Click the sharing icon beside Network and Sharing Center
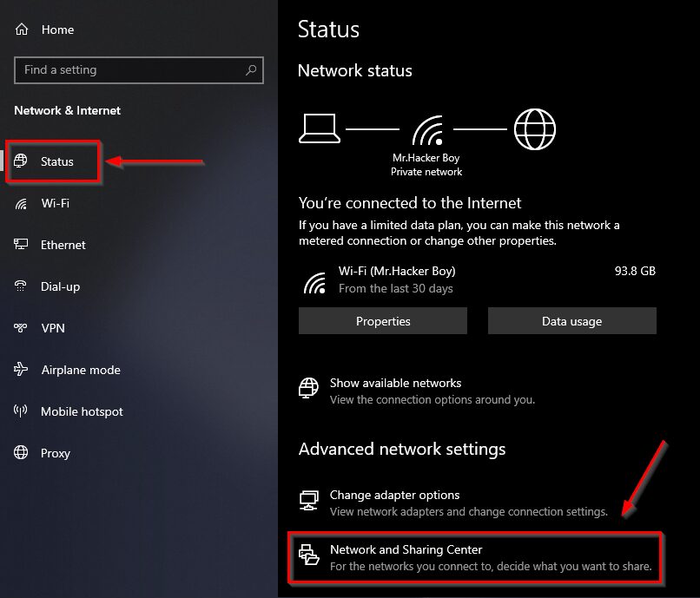This screenshot has height=598, width=700. 308,556
